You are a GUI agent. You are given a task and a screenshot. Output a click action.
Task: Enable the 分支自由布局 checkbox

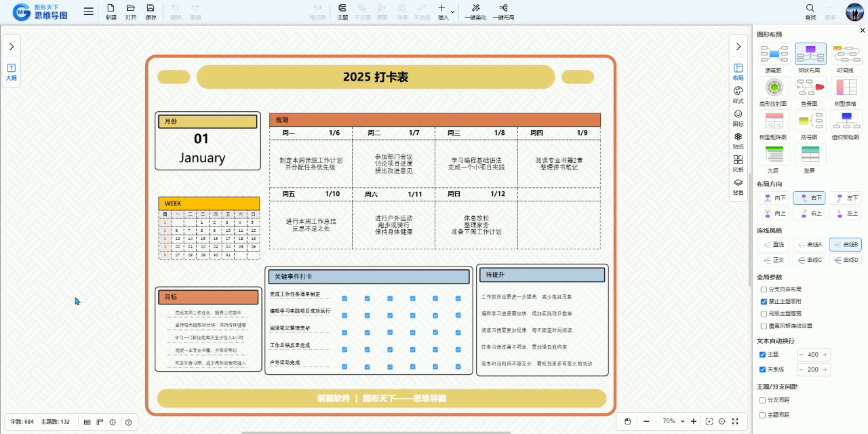click(x=764, y=289)
